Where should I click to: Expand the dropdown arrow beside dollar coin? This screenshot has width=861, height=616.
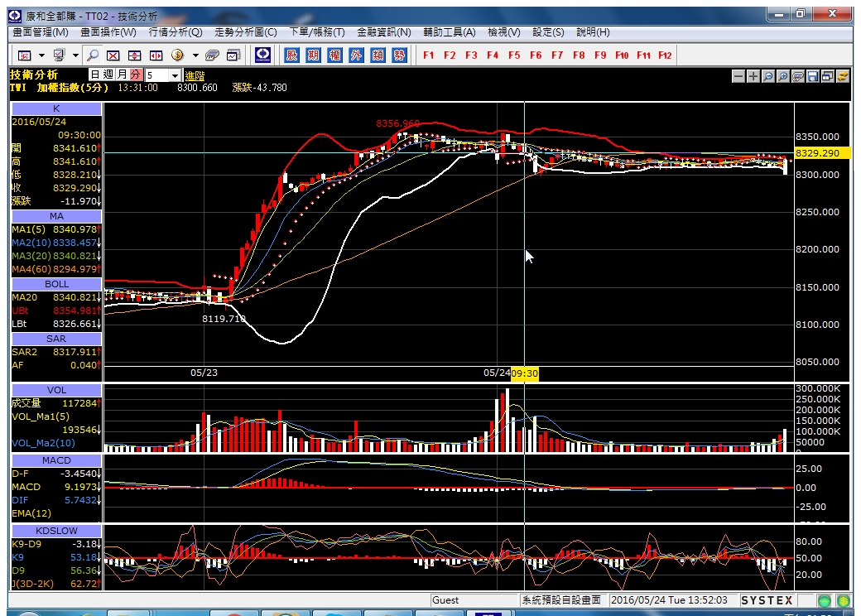(x=195, y=55)
